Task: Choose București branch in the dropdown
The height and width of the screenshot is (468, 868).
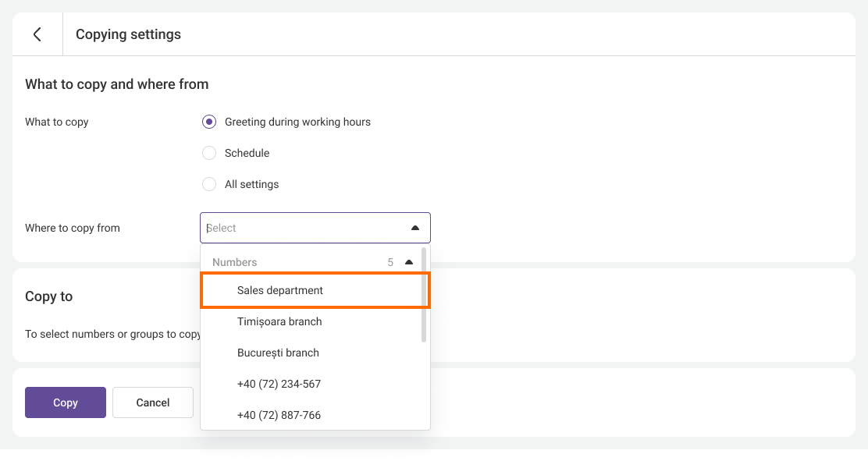Action: click(278, 353)
